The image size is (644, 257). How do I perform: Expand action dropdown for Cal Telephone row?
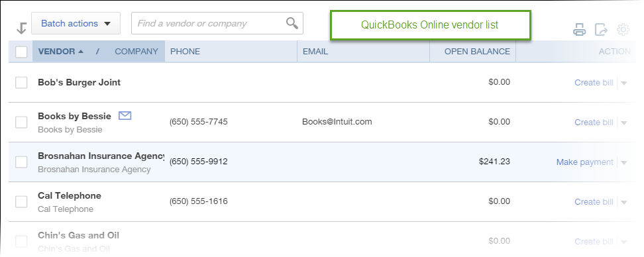624,202
